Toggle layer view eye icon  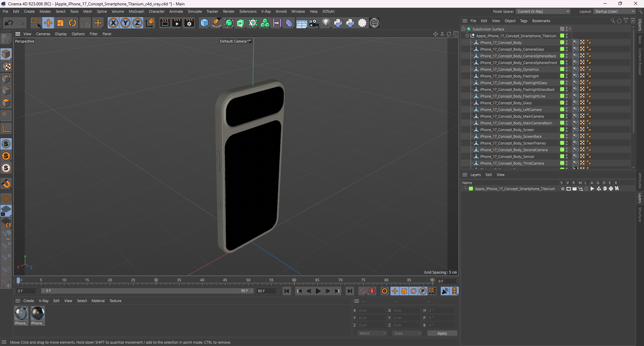coord(569,189)
